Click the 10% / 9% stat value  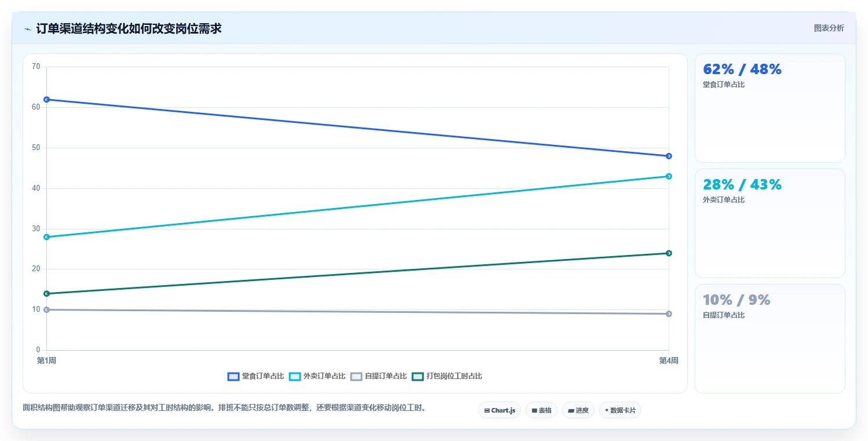click(736, 300)
